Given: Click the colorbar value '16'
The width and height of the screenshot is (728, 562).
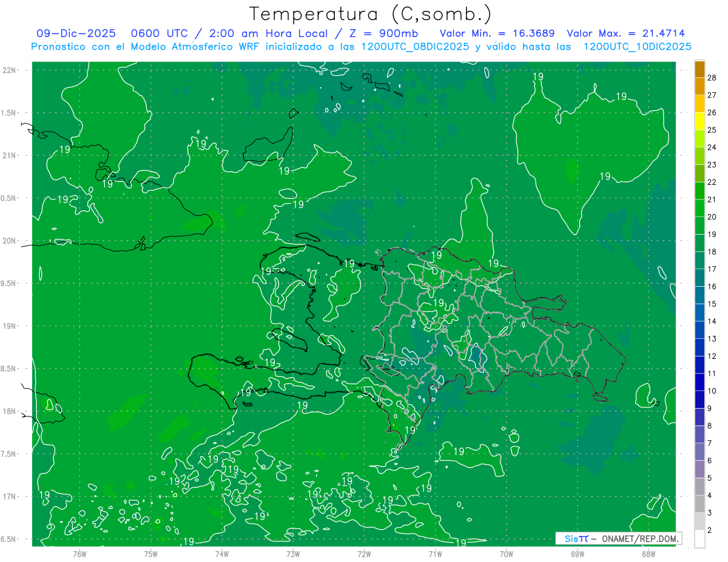Looking at the screenshot, I should [712, 287].
